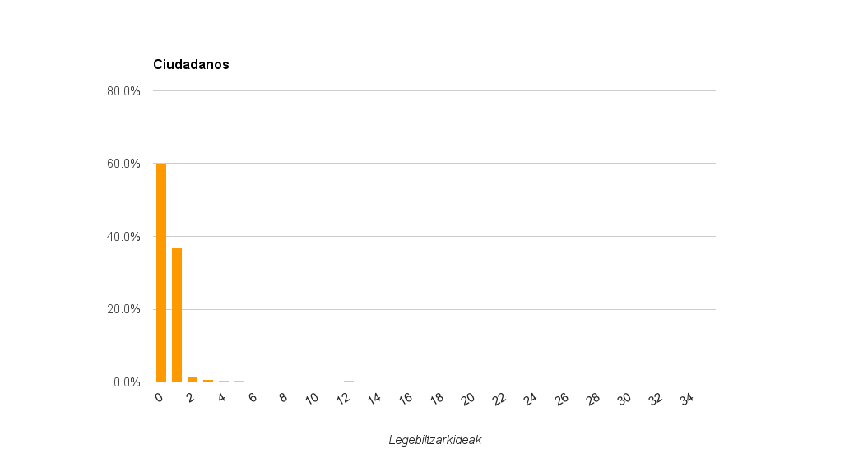The width and height of the screenshot is (868, 472).
Task: Click the orange bar near 37%
Action: point(177,314)
